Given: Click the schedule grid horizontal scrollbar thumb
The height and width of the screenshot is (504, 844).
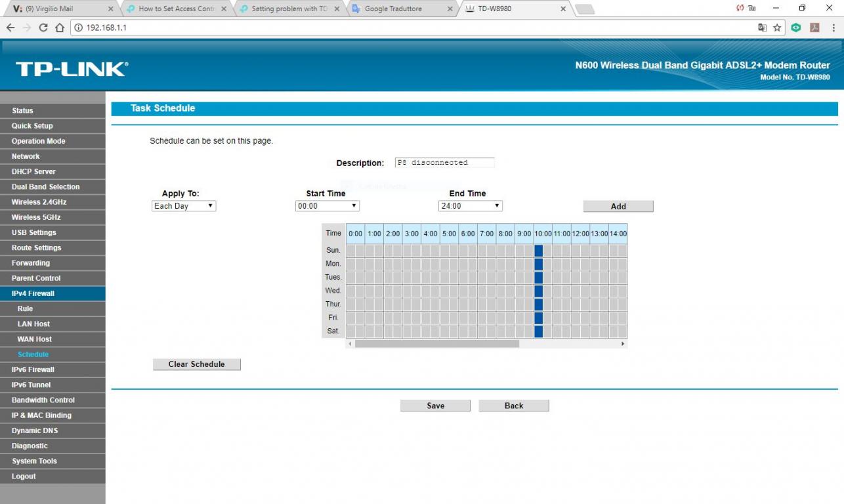Looking at the screenshot, I should [x=437, y=344].
